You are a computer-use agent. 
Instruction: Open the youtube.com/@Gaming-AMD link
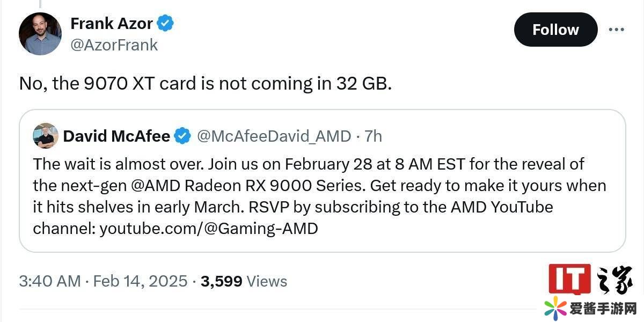click(x=209, y=229)
